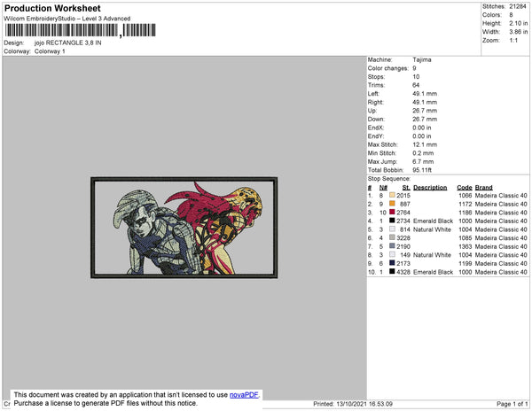The height and width of the screenshot is (411, 532).
Task: Click the Trims value 64
Action: (x=416, y=85)
